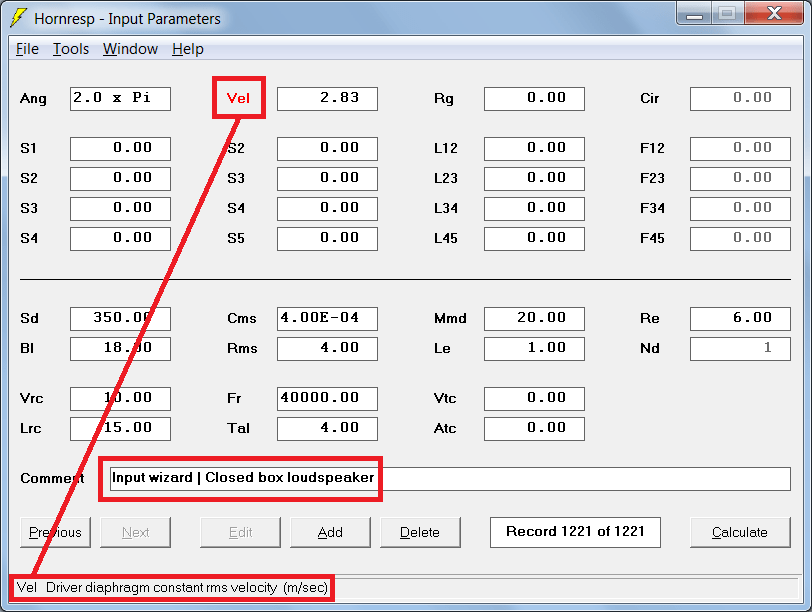Viewport: 812px width, 612px height.
Task: Click the Record 1221 of 1221 indicator
Action: tap(575, 532)
